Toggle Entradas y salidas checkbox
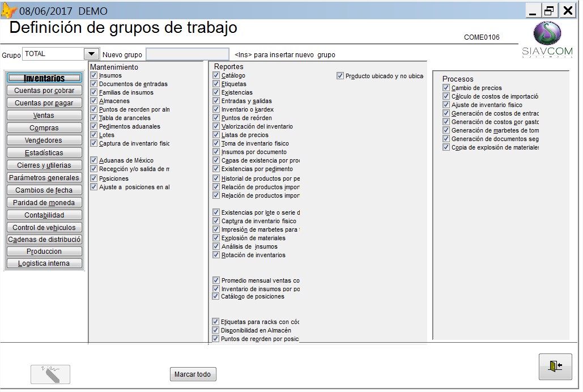 tap(216, 101)
